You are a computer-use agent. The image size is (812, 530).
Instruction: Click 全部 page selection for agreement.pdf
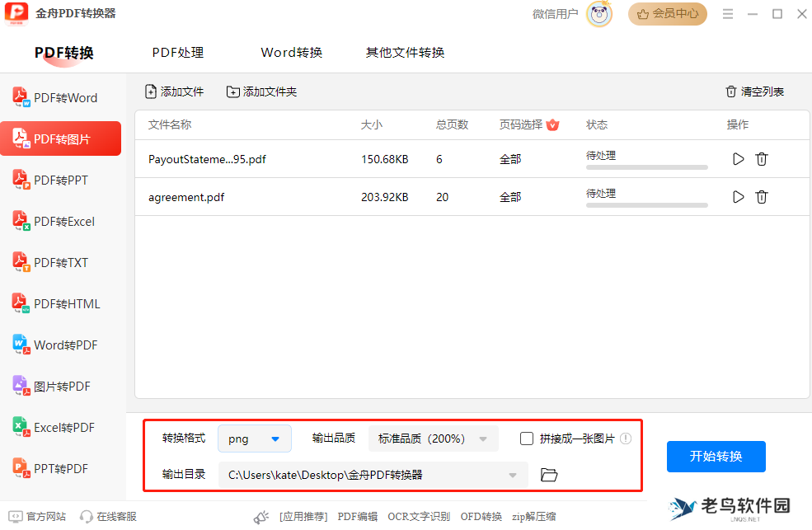(x=510, y=197)
